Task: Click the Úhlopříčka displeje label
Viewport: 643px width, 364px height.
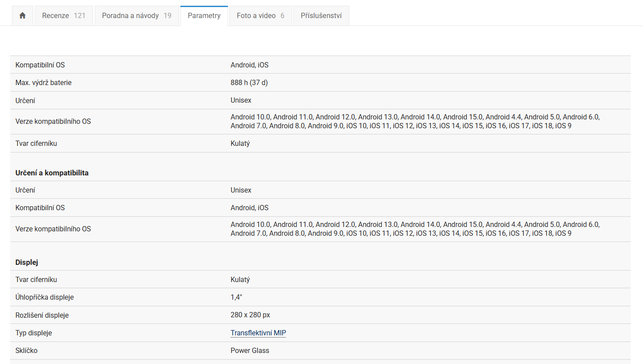Action: [x=44, y=297]
